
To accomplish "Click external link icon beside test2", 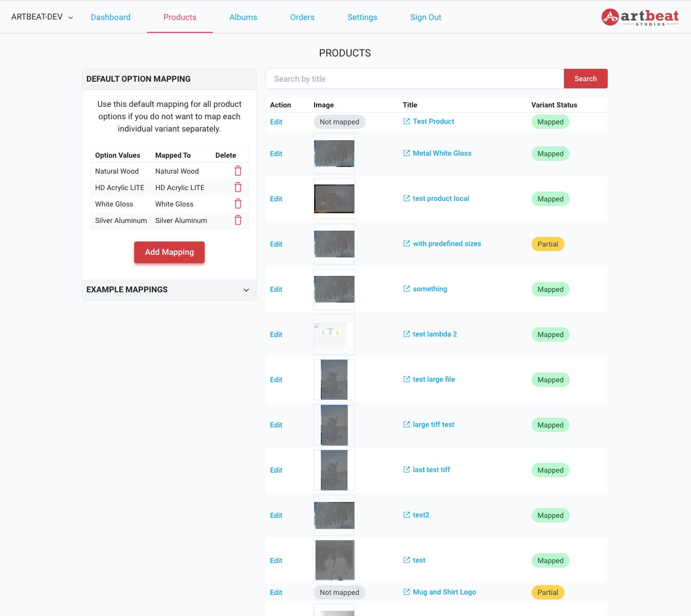I will tap(407, 515).
